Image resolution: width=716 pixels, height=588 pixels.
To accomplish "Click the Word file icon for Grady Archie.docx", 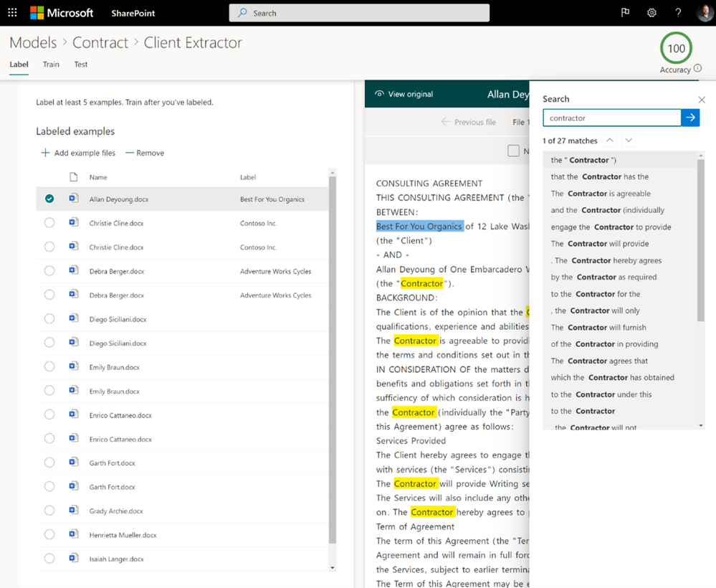I will coord(73,510).
